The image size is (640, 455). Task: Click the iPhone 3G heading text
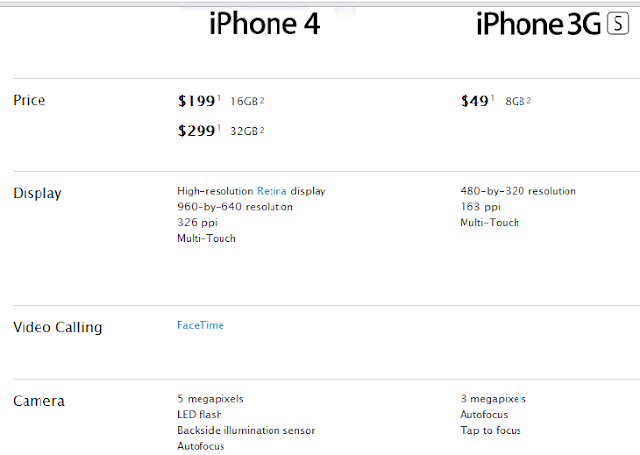tap(538, 23)
